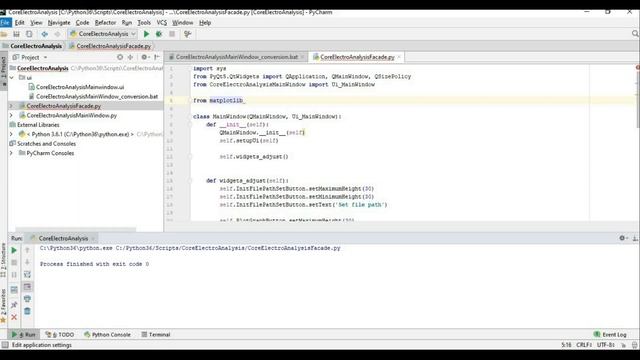
Task: Click CoreElectroAnalysis breadcrumb in navigation bar
Action: [36, 46]
